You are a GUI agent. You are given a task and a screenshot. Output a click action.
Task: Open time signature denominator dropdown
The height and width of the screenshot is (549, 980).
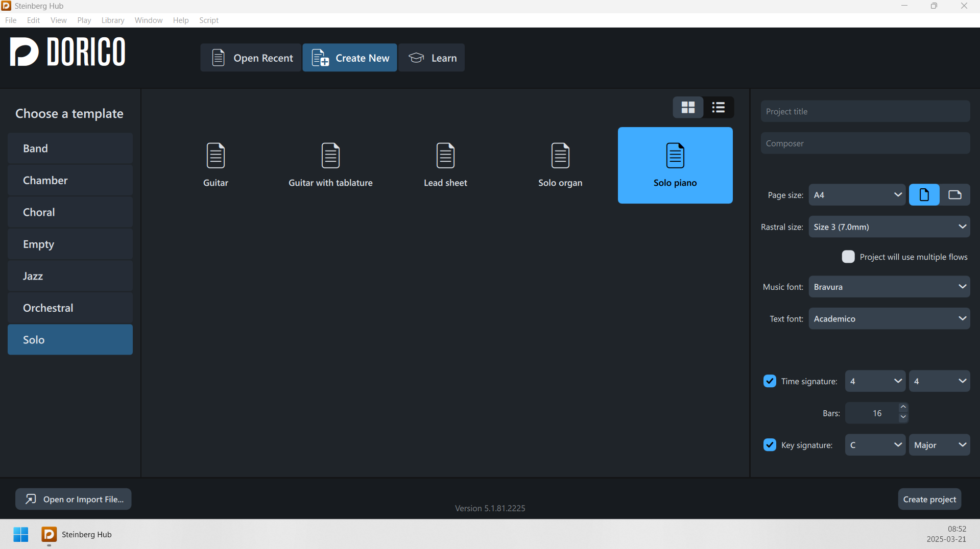click(x=939, y=381)
